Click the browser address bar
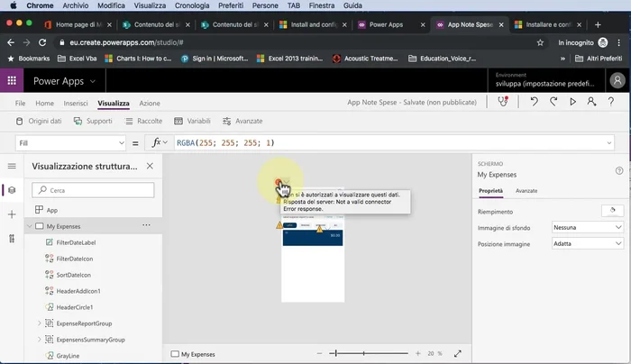This screenshot has height=364, width=631. point(296,42)
